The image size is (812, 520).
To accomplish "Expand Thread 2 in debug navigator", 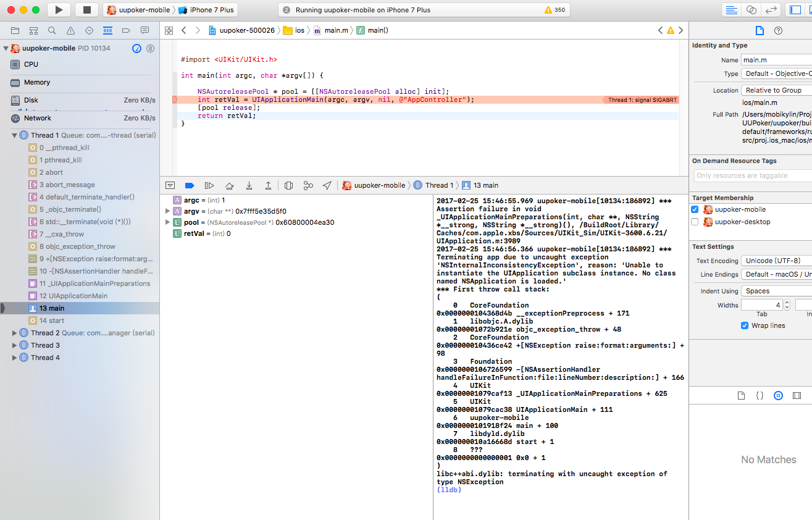I will pyautogui.click(x=15, y=333).
